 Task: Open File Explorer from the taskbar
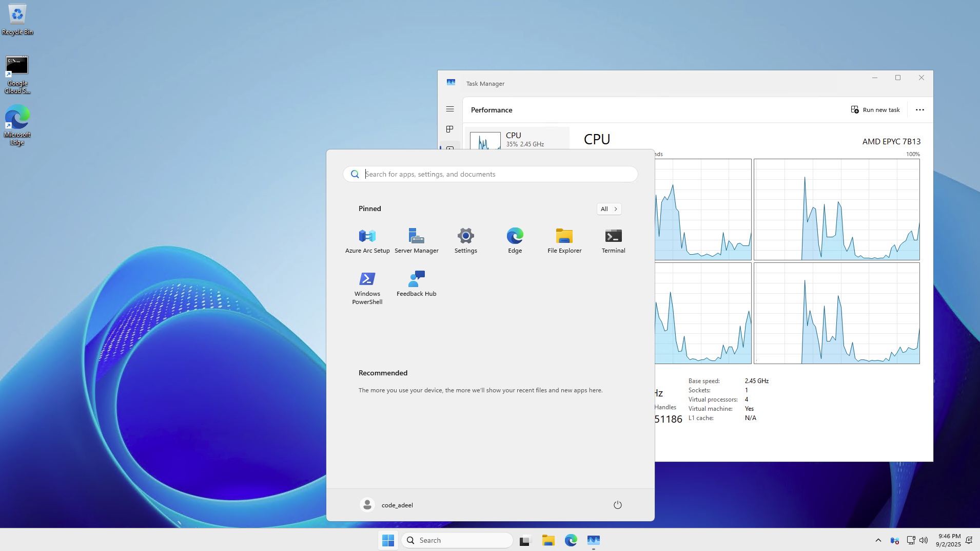pyautogui.click(x=548, y=540)
